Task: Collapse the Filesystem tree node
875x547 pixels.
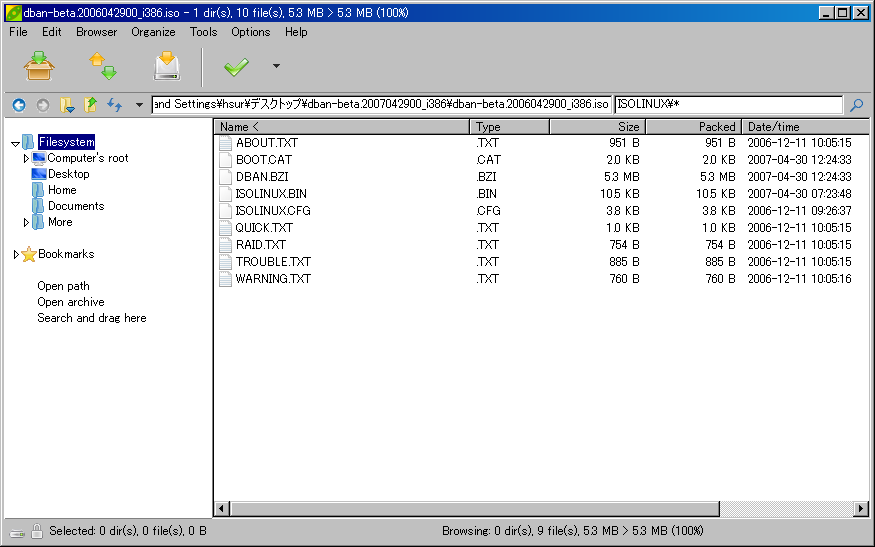Action: [x=15, y=143]
